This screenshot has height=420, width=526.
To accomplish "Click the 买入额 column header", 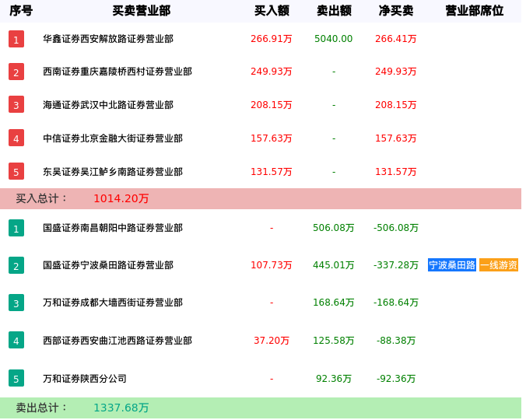I will pyautogui.click(x=272, y=11).
